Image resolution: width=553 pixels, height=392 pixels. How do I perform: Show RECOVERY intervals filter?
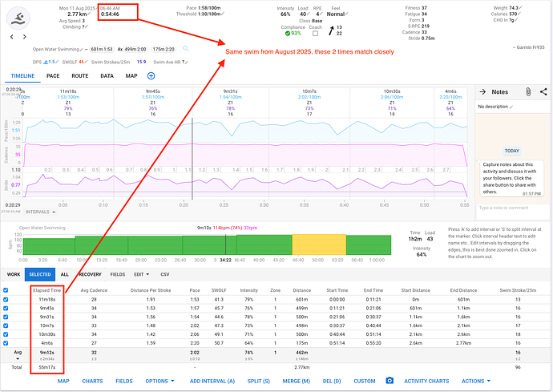(90, 274)
